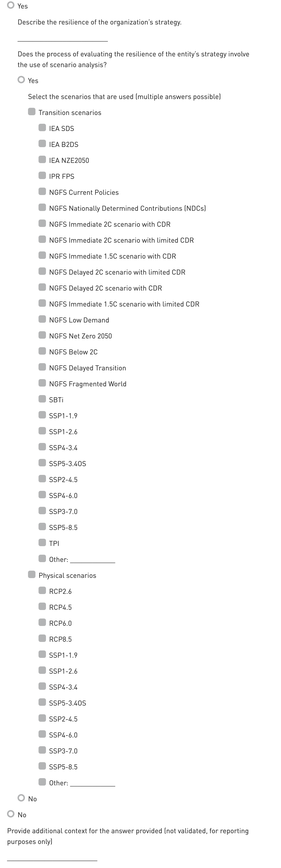The width and height of the screenshot is (281, 868).
Task: Select the NGFS Current Policies checkbox
Action: 42,192
